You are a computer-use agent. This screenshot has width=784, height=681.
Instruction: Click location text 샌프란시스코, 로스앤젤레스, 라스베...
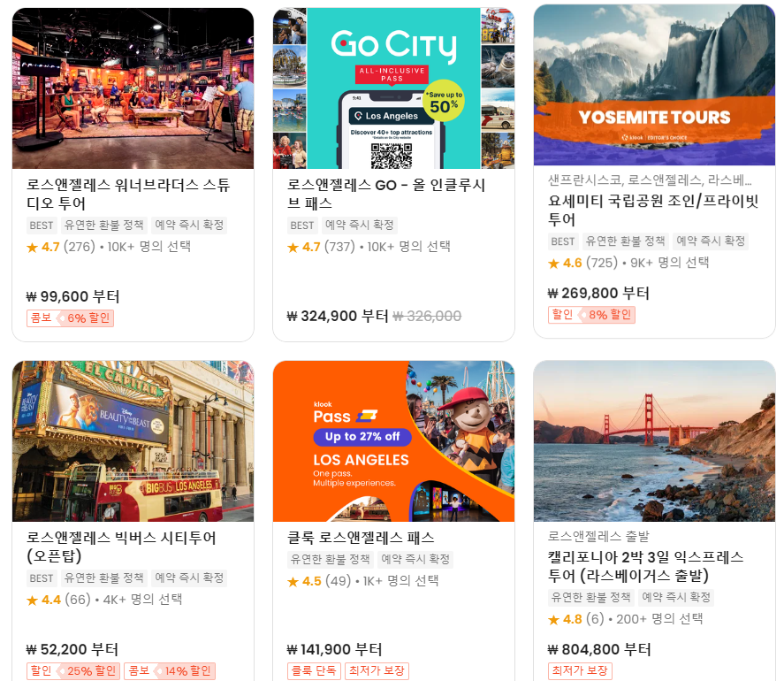tap(650, 180)
